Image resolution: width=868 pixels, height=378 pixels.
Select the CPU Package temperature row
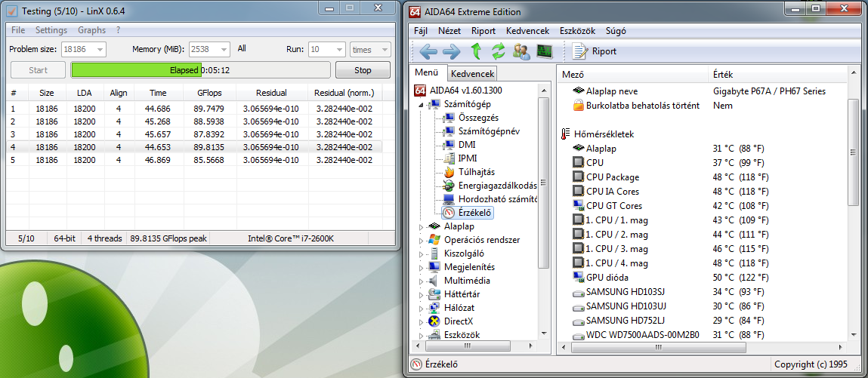coord(702,177)
